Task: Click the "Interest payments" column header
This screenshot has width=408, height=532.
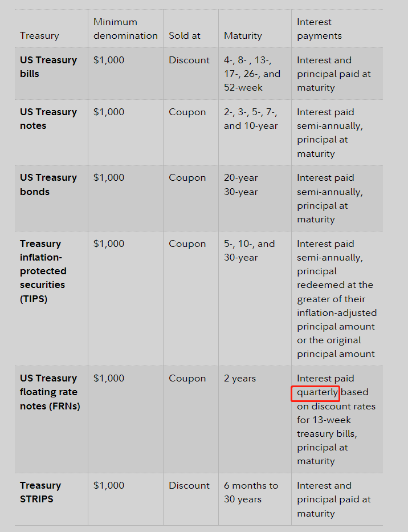Action: point(319,29)
